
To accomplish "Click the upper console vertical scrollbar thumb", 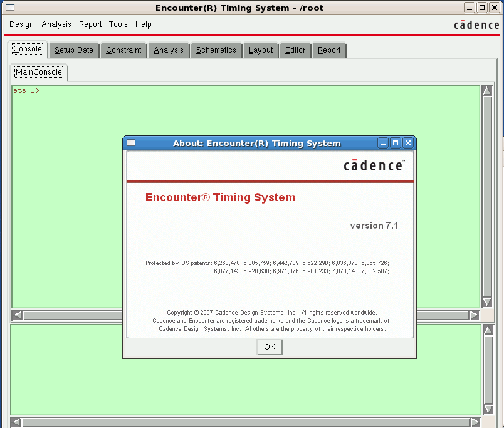I will click(487, 196).
